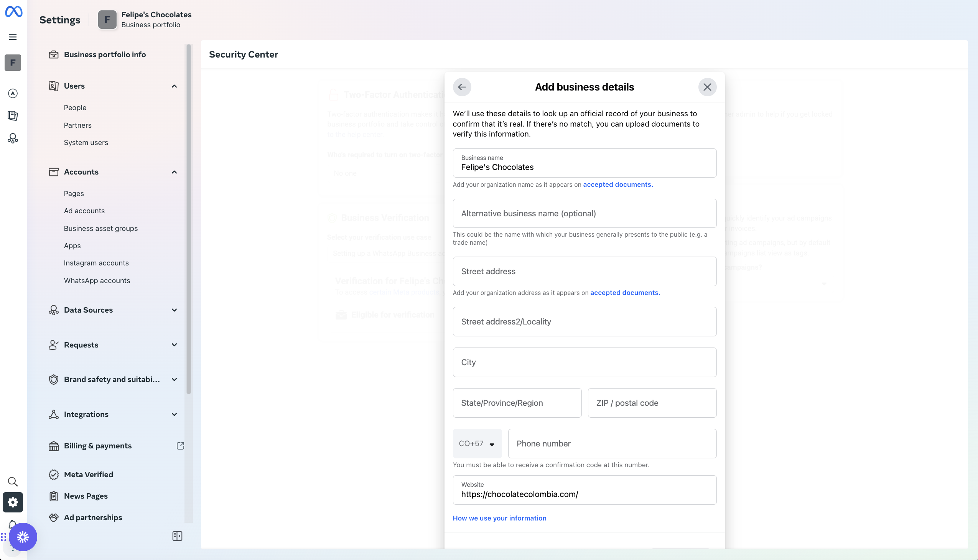978x560 pixels.
Task: Expand Brand safety and suitability chevron
Action: pos(174,380)
